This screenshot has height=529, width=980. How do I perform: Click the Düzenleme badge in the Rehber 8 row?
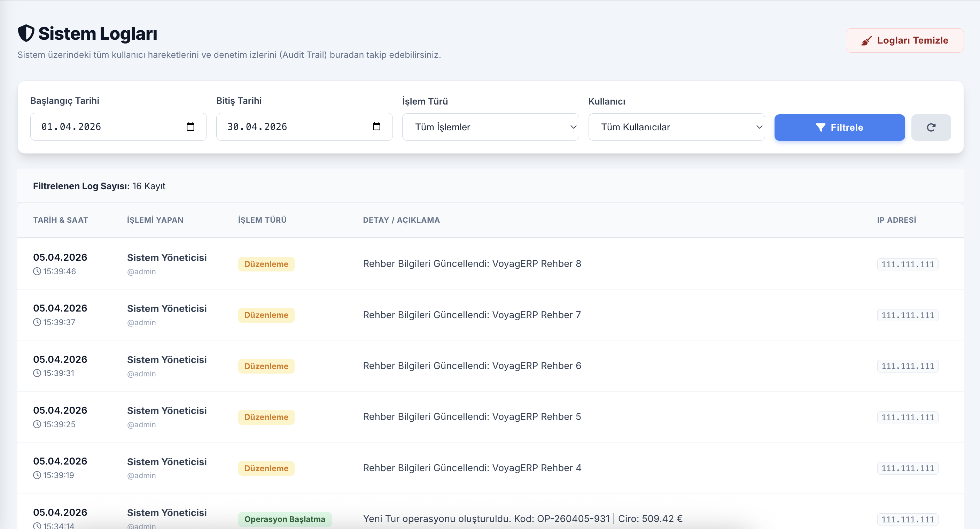coord(266,264)
